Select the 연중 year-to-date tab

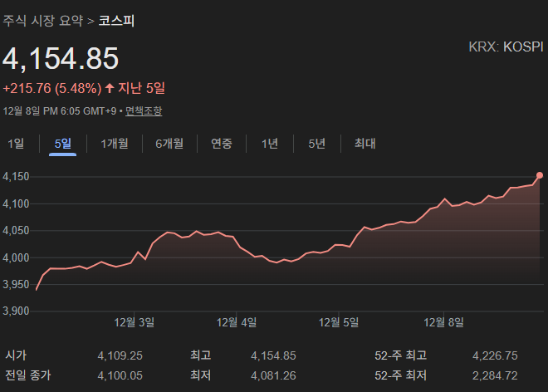(x=222, y=144)
